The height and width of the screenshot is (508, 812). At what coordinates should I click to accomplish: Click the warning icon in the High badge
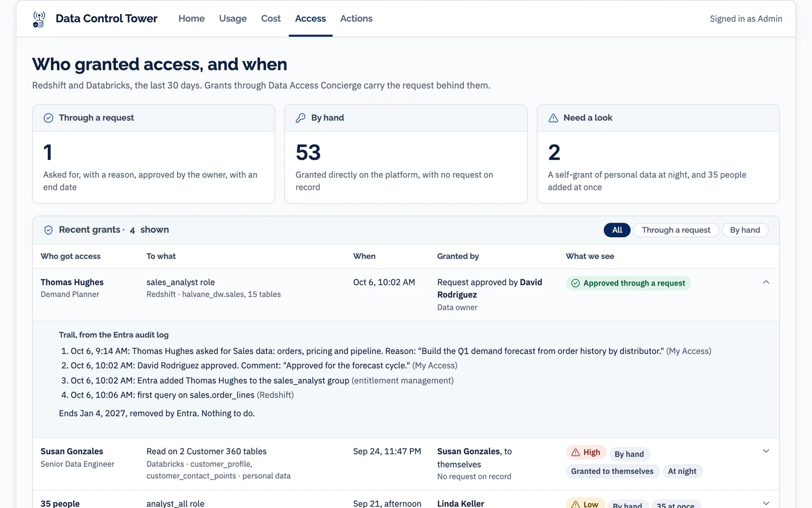point(576,452)
